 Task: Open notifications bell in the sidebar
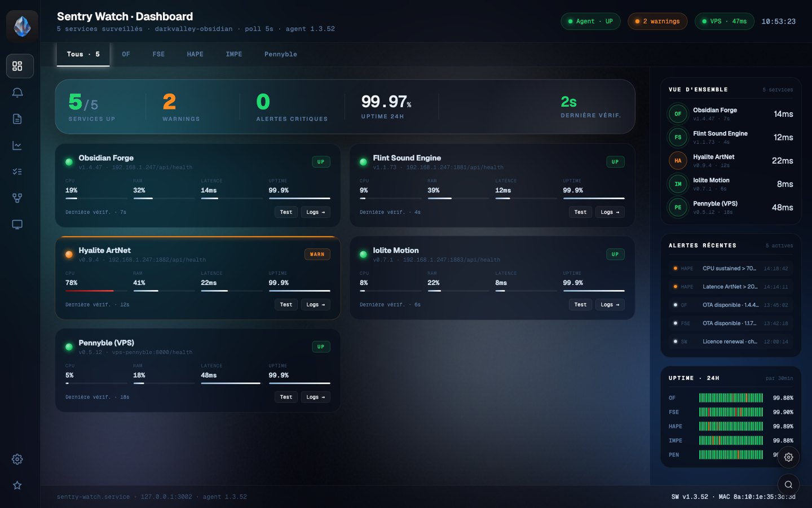pyautogui.click(x=17, y=93)
